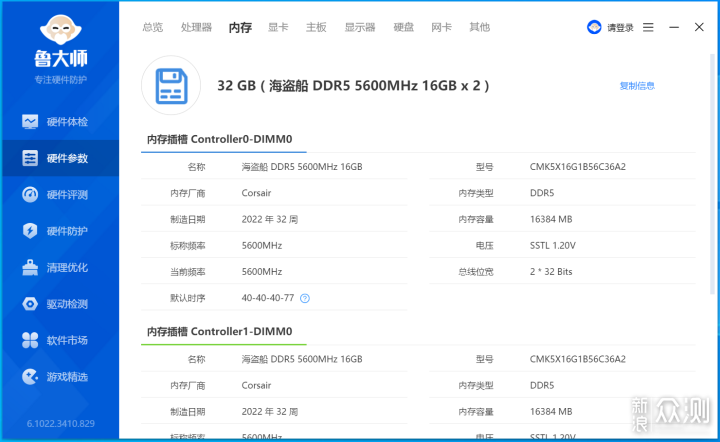Click the vertical scrollbar on the right
The height and width of the screenshot is (442, 720).
click(712, 174)
